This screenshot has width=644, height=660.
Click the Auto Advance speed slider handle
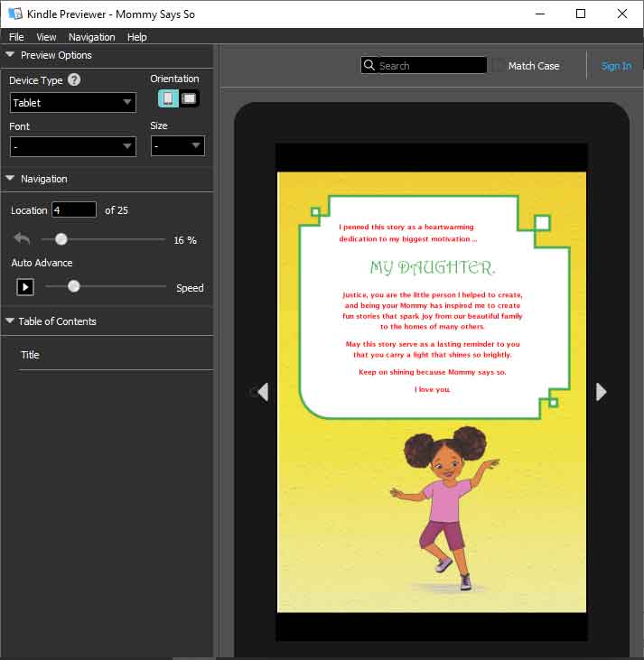74,286
